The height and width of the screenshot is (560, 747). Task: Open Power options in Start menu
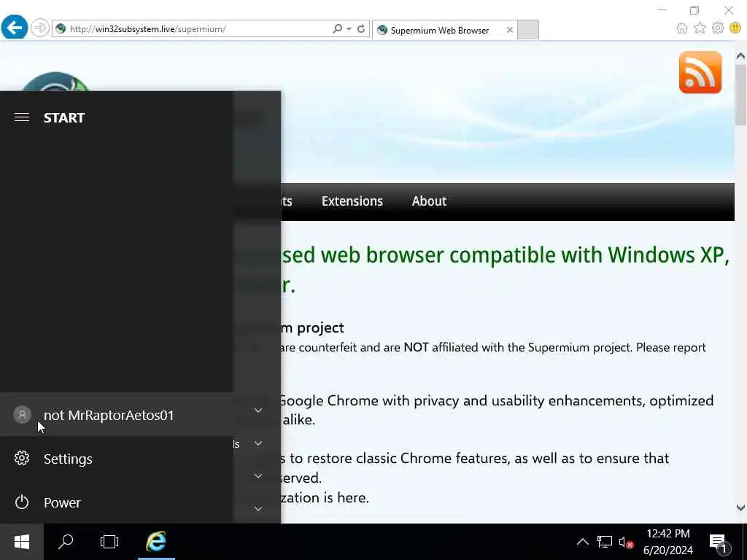coord(116,502)
